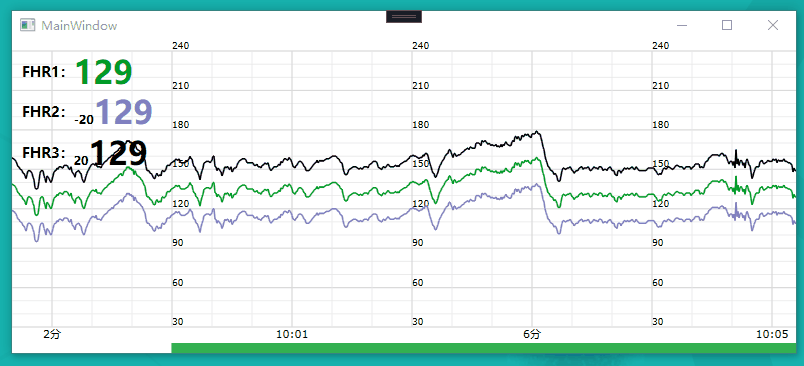The image size is (804, 366).
Task: Click the purple FHR2 value 129
Action: tap(124, 112)
